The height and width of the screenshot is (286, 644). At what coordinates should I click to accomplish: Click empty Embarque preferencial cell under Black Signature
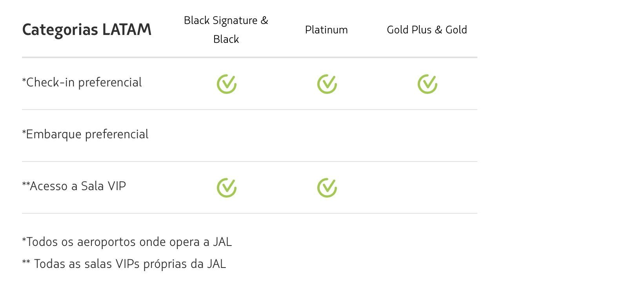pos(226,136)
